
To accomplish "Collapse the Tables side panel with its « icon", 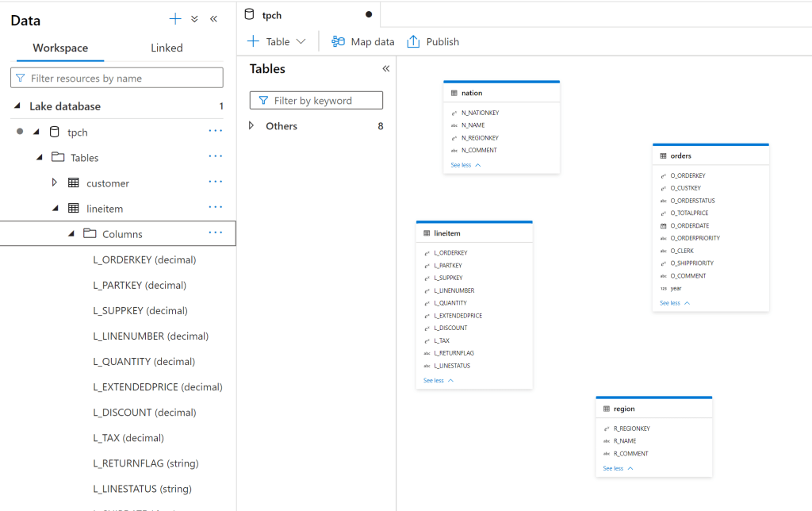I will pyautogui.click(x=385, y=69).
